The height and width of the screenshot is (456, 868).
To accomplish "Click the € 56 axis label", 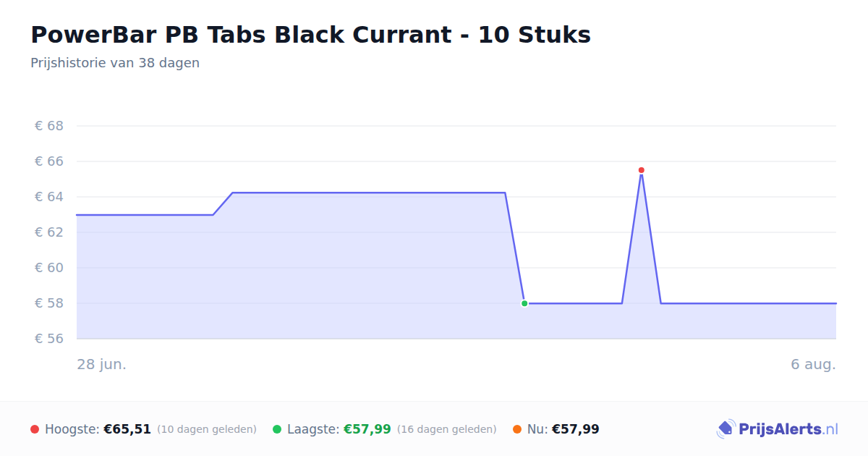I will pos(49,339).
